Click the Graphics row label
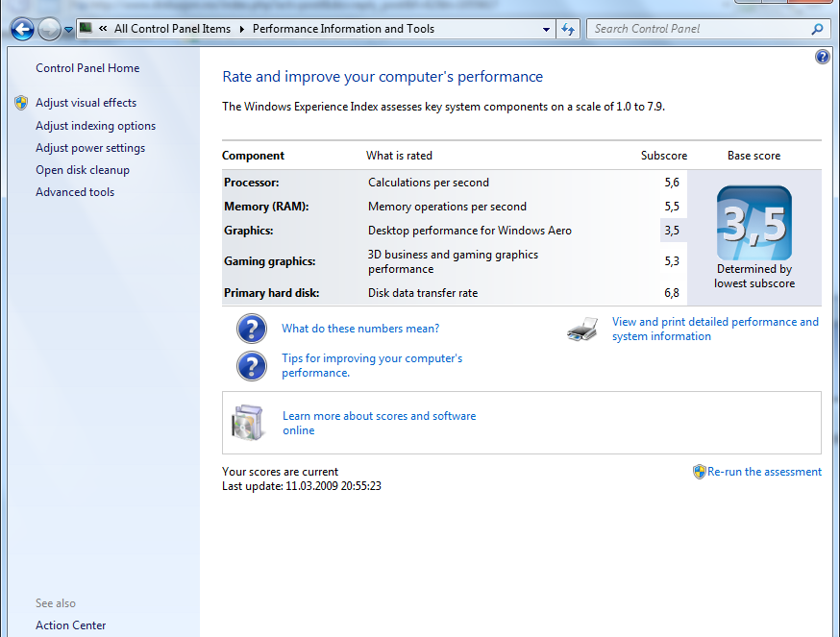Image resolution: width=840 pixels, height=637 pixels. [x=249, y=231]
